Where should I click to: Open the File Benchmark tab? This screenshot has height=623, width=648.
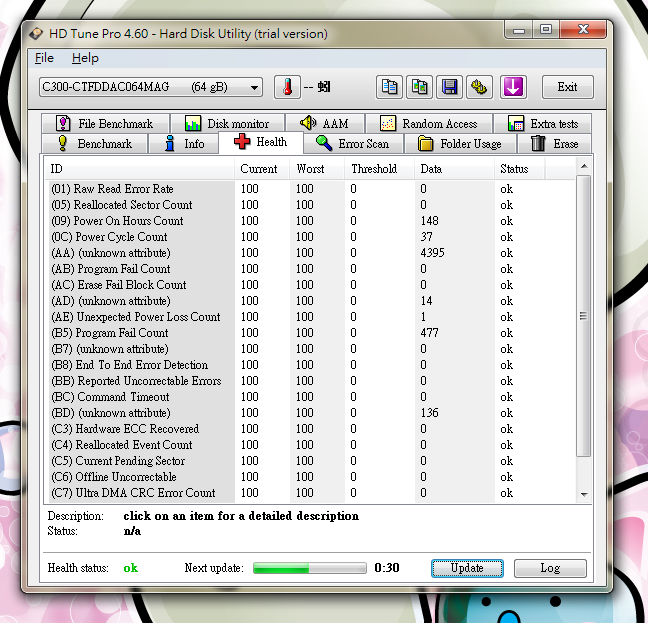tap(105, 124)
